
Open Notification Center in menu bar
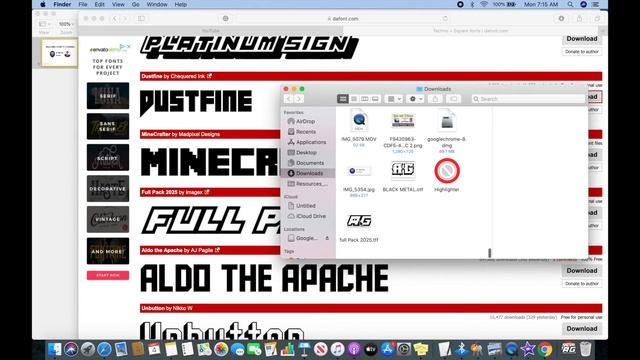(596, 4)
